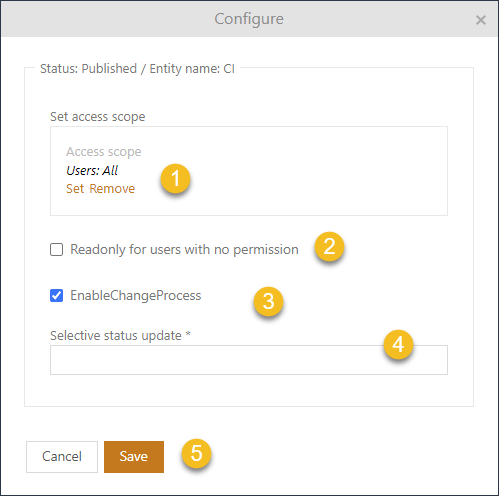This screenshot has width=499, height=496.
Task: Click the Selective status update label
Action: 120,336
